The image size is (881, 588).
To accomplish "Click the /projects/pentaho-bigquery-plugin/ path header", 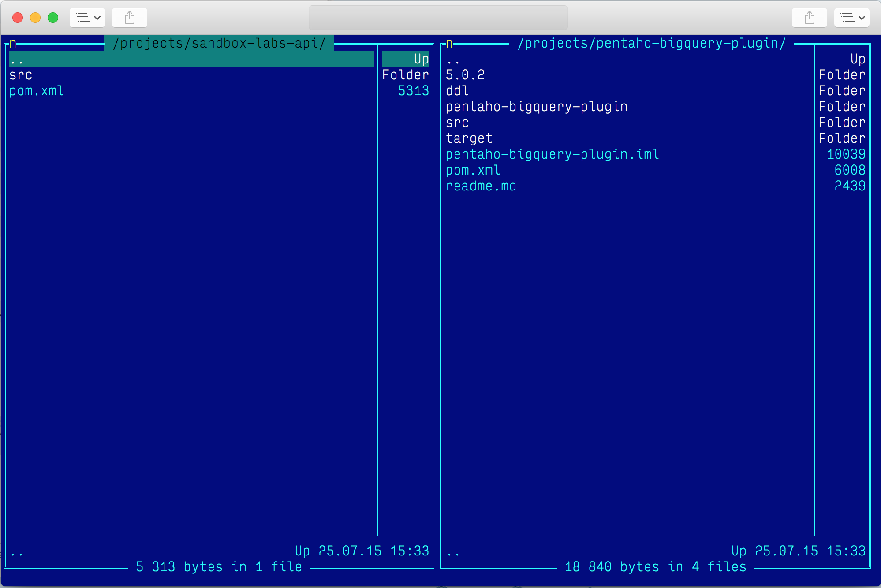I will 651,43.
